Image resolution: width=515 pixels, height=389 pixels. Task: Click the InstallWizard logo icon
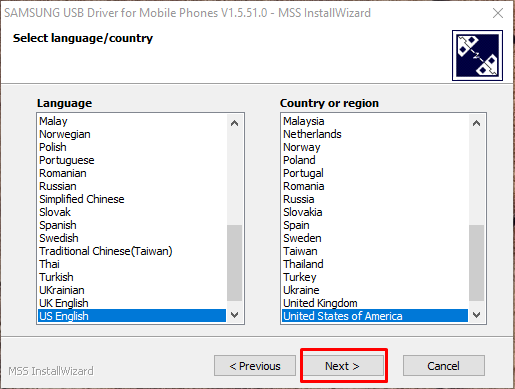click(x=477, y=55)
